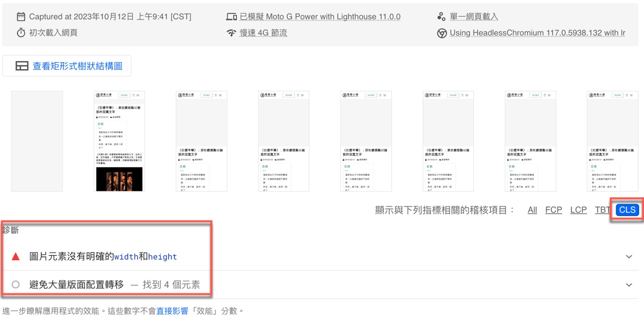Screen dimensions: 644x325
Task: Click the second filmstrip screenshot thumbnail
Action: point(119,141)
